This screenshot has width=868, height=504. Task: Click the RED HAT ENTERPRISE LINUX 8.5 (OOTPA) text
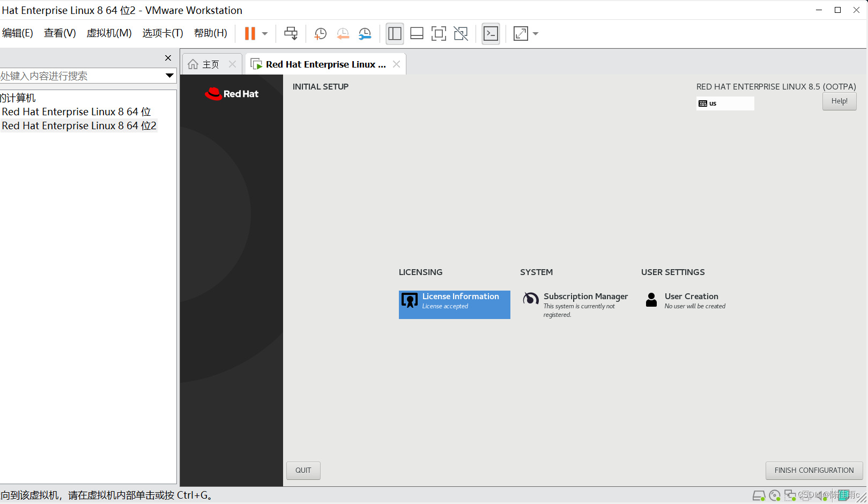pos(776,86)
